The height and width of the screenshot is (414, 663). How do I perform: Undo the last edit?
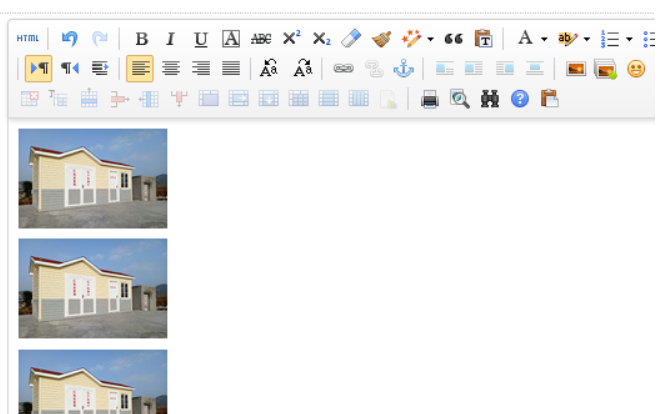click(x=69, y=39)
